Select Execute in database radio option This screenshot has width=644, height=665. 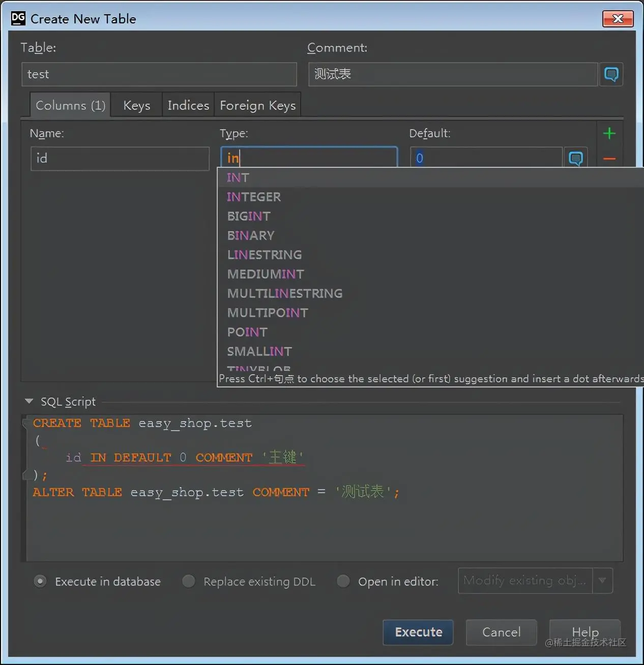tap(40, 581)
